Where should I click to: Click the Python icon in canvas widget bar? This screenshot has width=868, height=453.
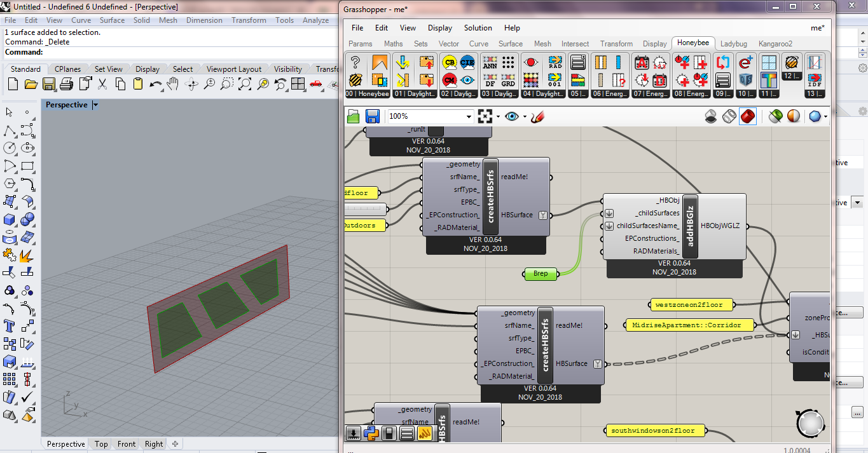tap(371, 433)
